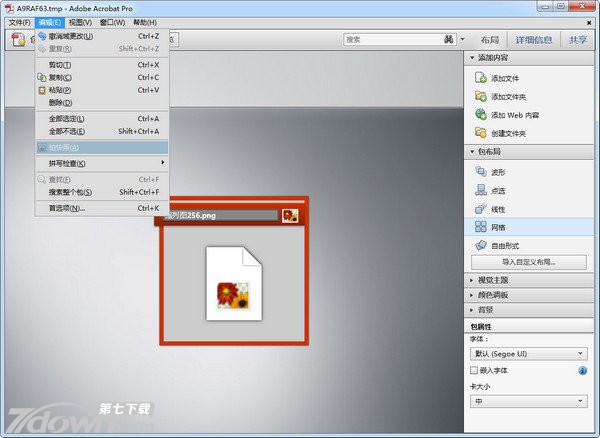Click the Acrobat icon in the title bar
Viewport: 600px width, 438px height.
tap(9, 8)
